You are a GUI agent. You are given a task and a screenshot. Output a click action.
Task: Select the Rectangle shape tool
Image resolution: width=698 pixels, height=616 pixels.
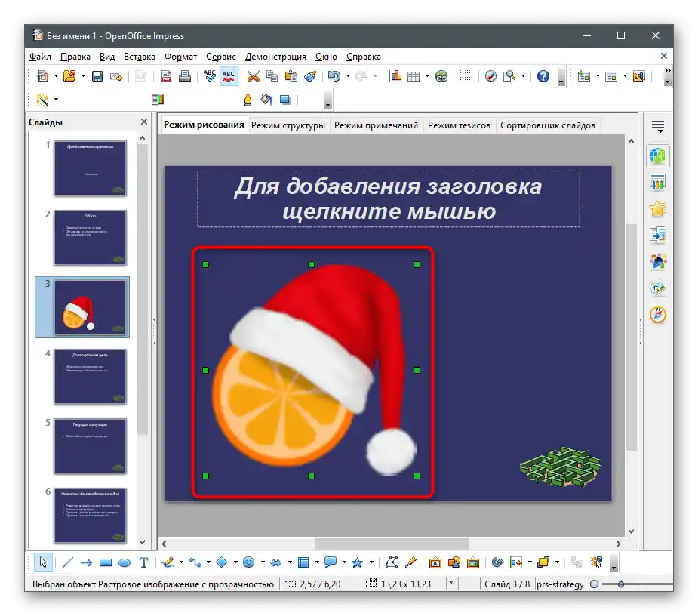(106, 562)
